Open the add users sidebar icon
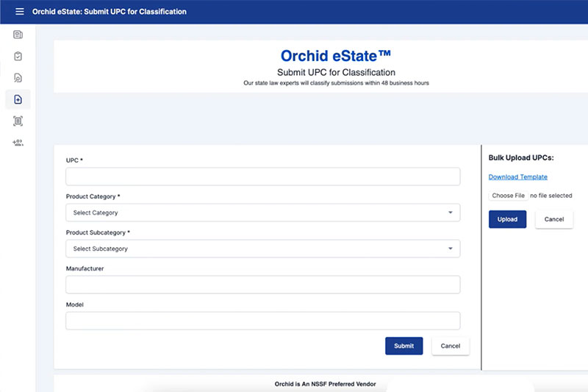Screen dimensions: 588x392 (x=18, y=143)
